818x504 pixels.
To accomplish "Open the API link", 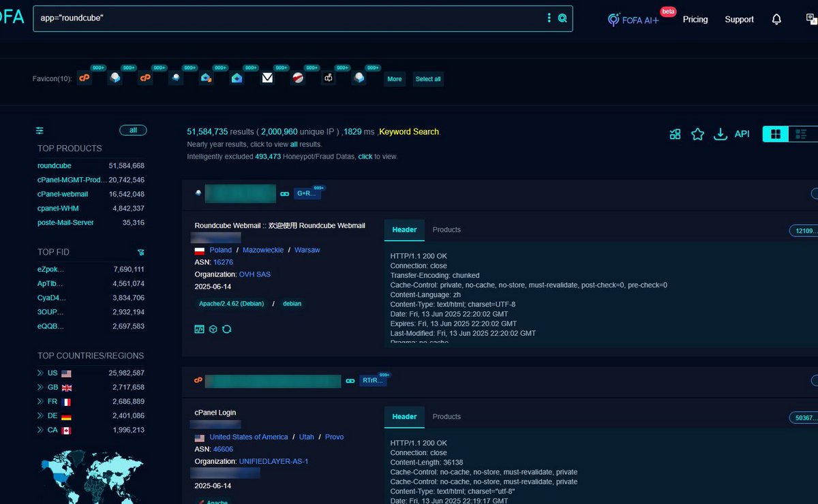I will coord(742,134).
